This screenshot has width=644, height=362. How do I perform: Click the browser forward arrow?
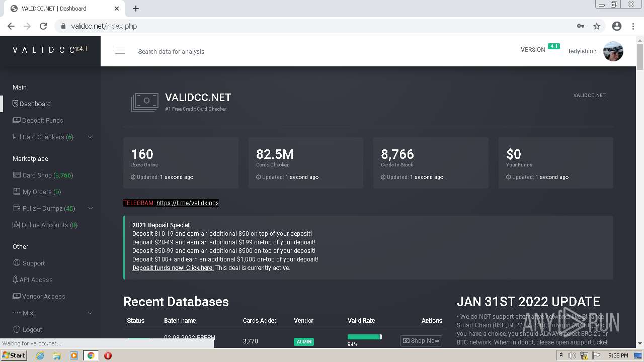click(x=27, y=26)
